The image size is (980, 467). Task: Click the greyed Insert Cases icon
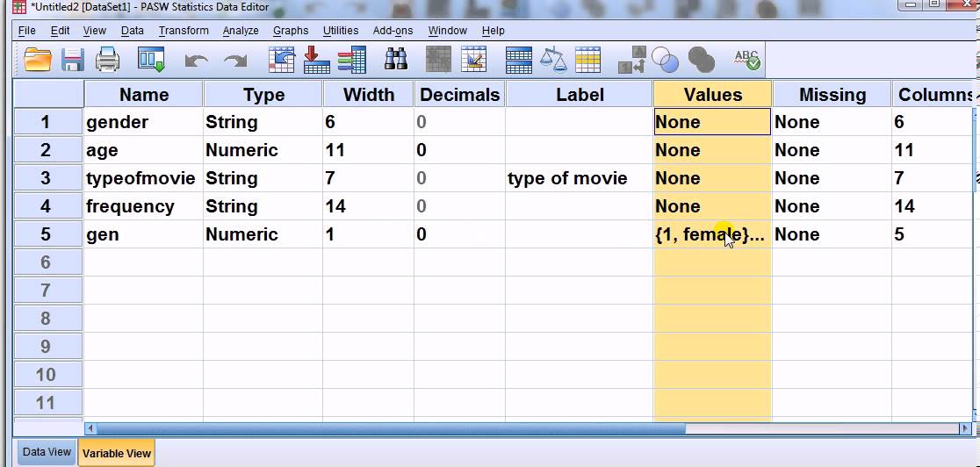coord(438,60)
